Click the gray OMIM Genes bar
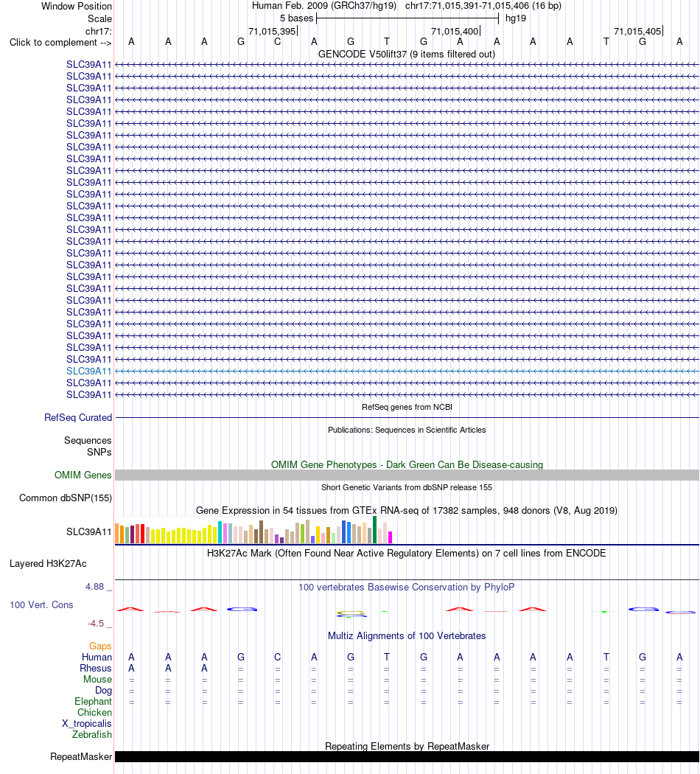Viewport: 700px width, 774px height. click(407, 475)
